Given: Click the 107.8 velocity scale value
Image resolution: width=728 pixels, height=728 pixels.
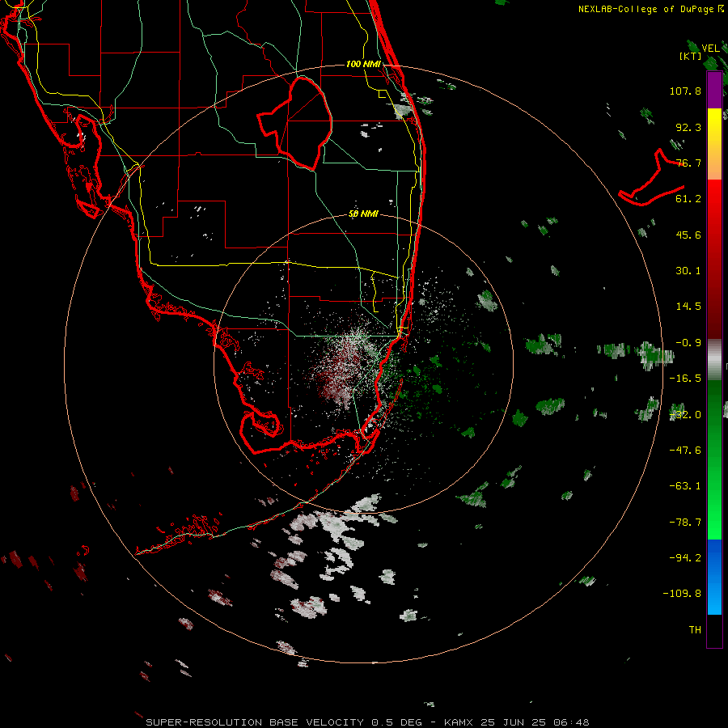Looking at the screenshot, I should pyautogui.click(x=685, y=91).
